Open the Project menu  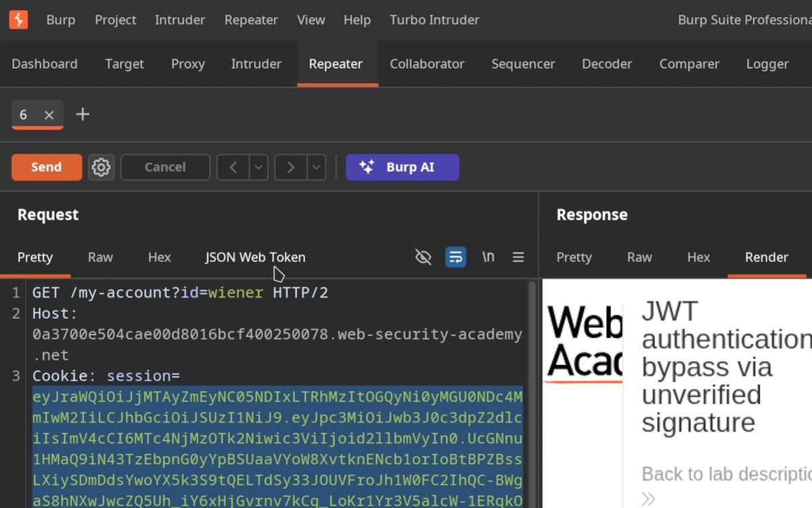tap(116, 20)
